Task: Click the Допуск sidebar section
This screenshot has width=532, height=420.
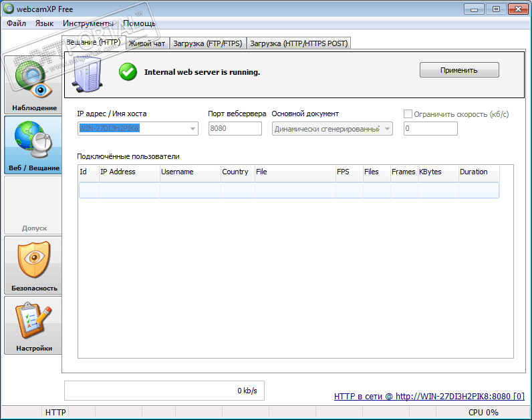Action: (33, 205)
